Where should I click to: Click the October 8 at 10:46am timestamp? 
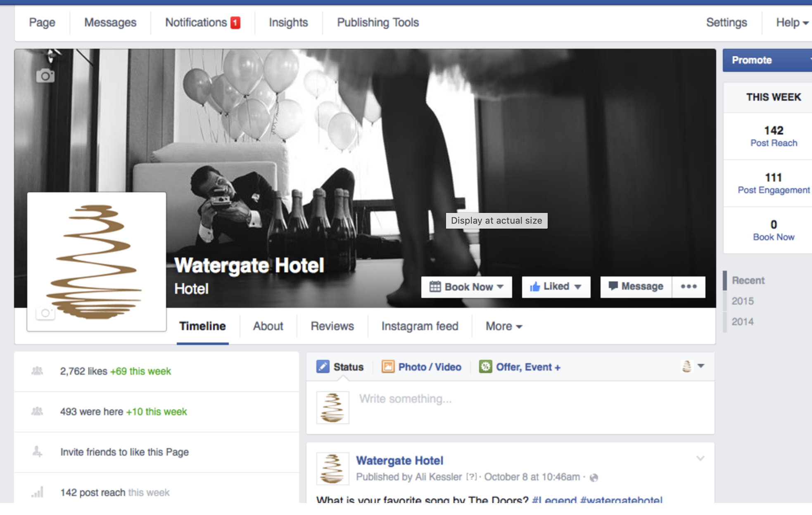pyautogui.click(x=532, y=477)
